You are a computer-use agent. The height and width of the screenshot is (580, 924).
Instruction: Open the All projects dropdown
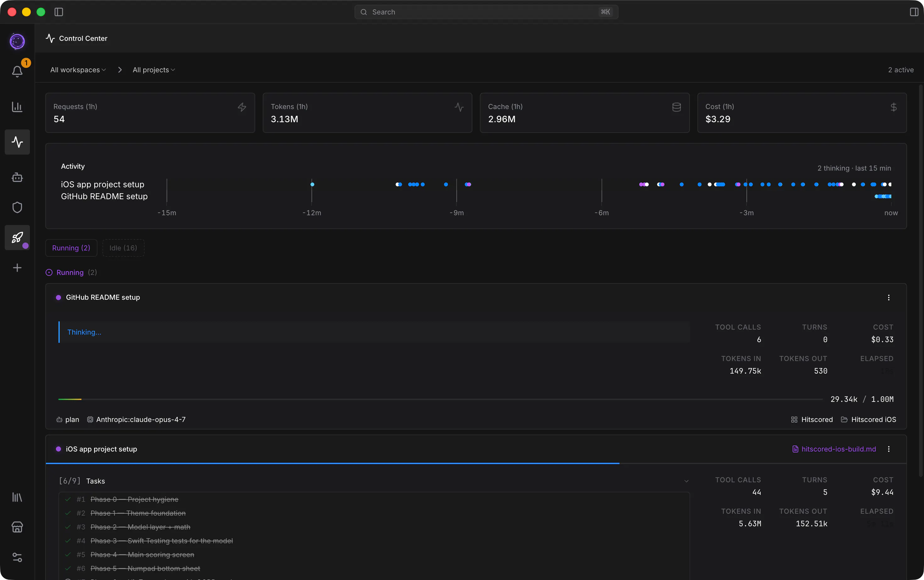click(x=154, y=70)
